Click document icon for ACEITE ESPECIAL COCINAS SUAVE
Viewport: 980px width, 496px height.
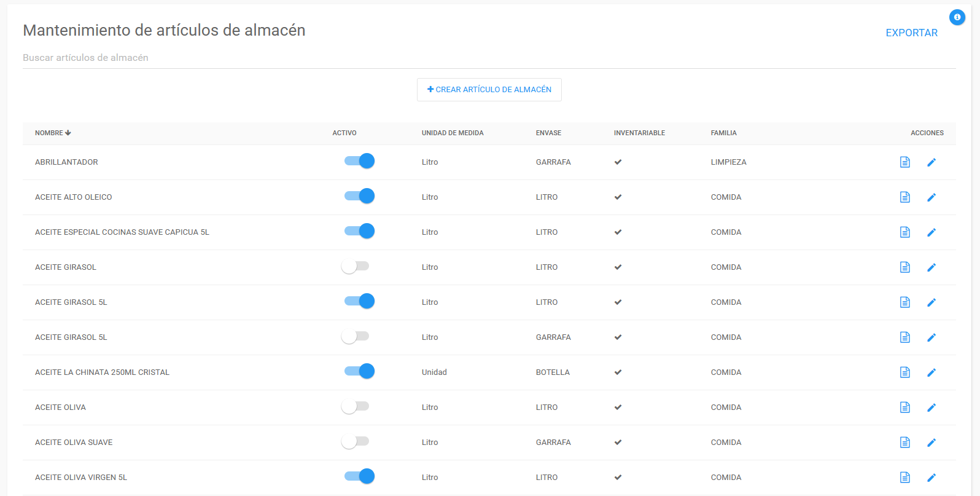pyautogui.click(x=904, y=232)
